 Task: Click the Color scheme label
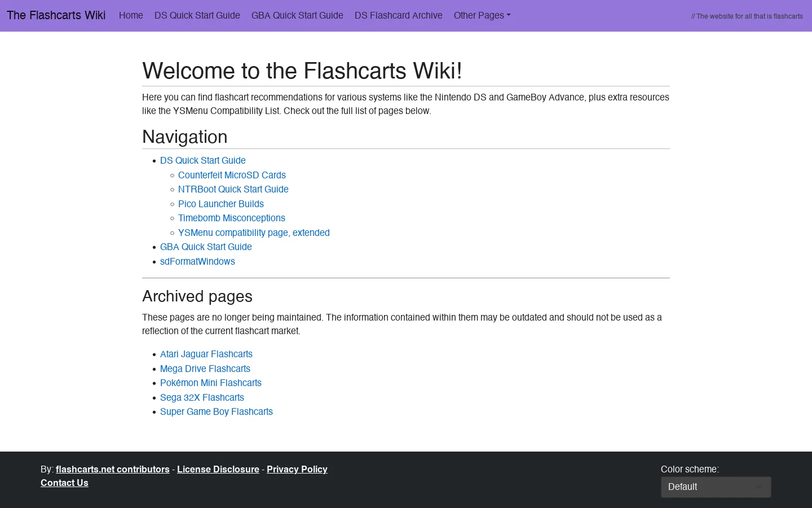690,469
